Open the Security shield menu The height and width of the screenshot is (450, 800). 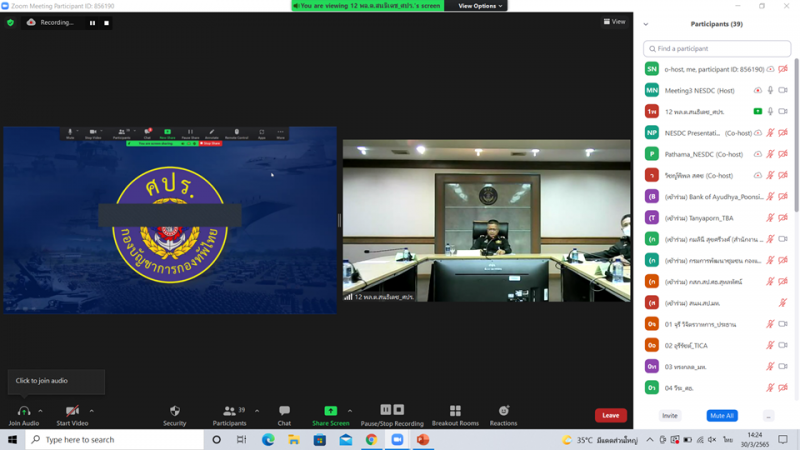[174, 411]
